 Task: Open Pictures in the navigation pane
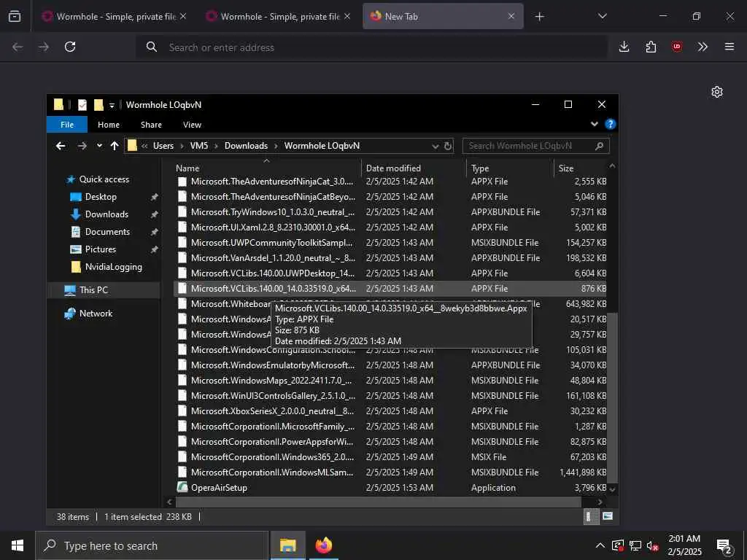click(100, 249)
